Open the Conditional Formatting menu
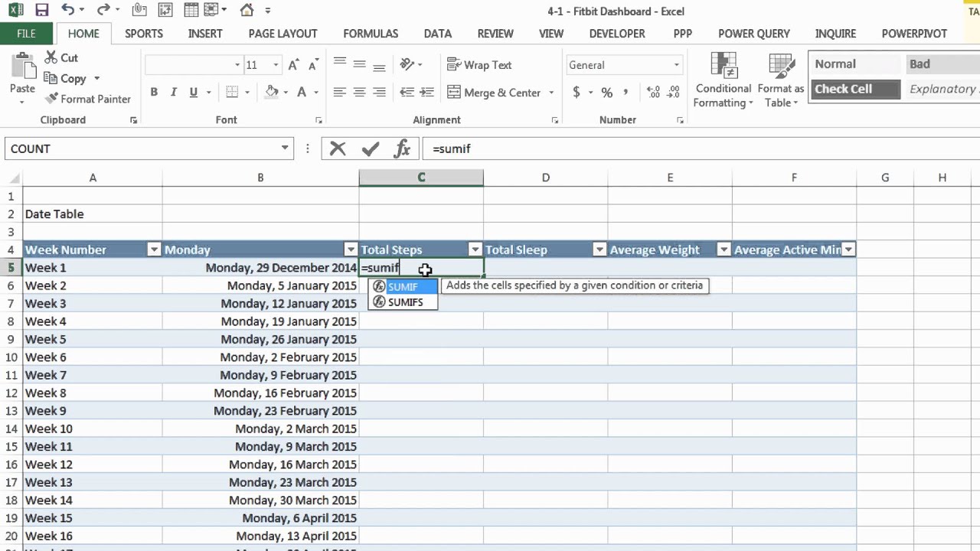The width and height of the screenshot is (980, 551). (724, 80)
